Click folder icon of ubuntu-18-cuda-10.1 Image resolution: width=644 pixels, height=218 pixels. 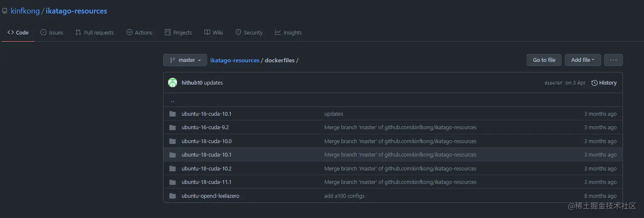pyautogui.click(x=172, y=155)
